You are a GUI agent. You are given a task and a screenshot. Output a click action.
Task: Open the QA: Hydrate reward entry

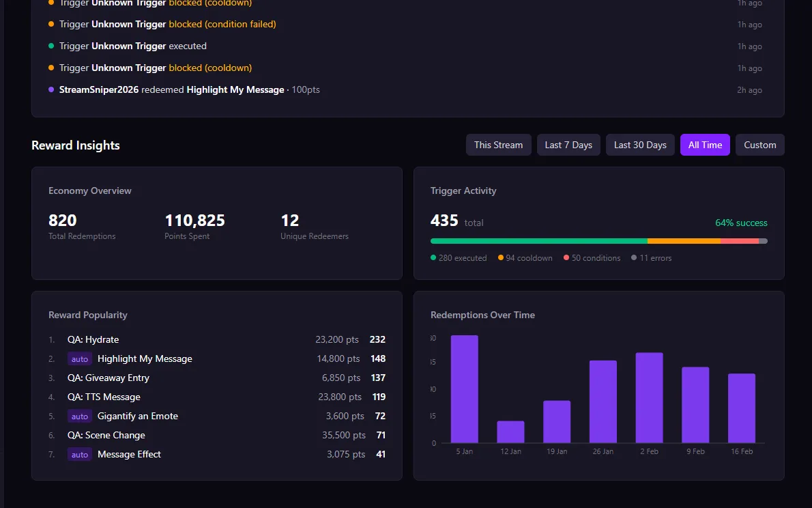pos(93,339)
